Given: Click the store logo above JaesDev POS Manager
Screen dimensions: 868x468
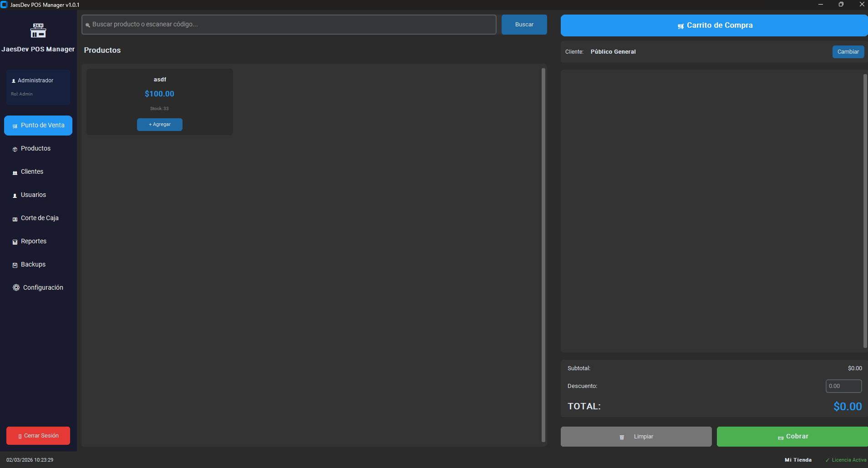Looking at the screenshot, I should click(x=38, y=30).
